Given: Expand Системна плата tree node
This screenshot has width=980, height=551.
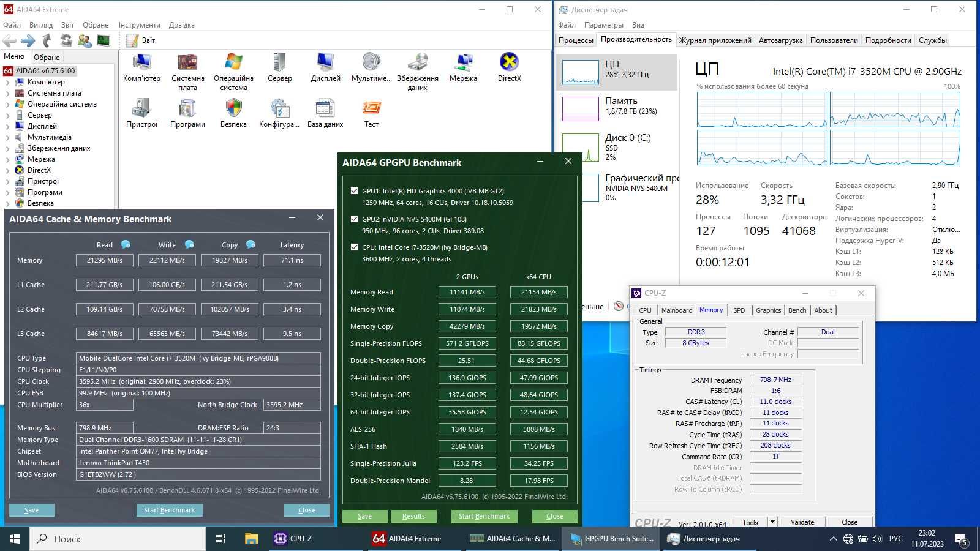Looking at the screenshot, I should coord(7,93).
